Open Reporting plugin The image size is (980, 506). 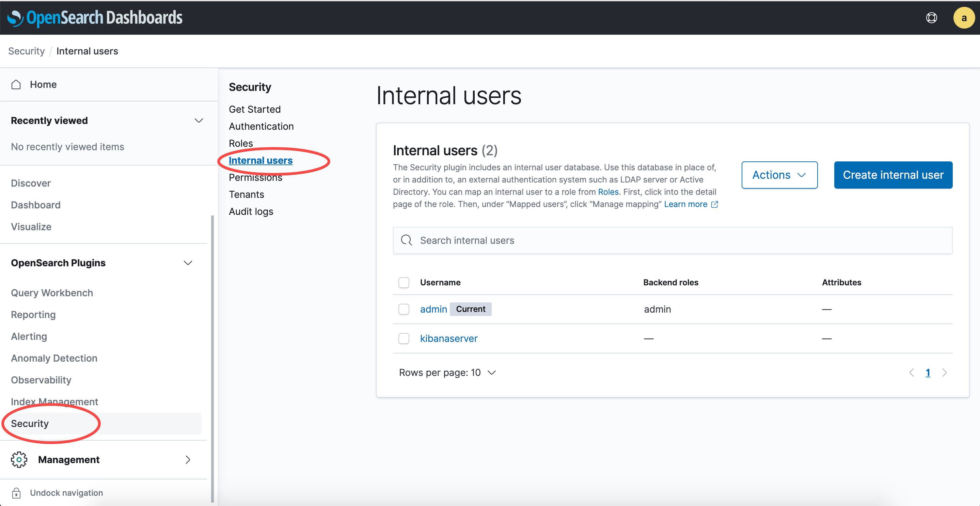click(33, 315)
